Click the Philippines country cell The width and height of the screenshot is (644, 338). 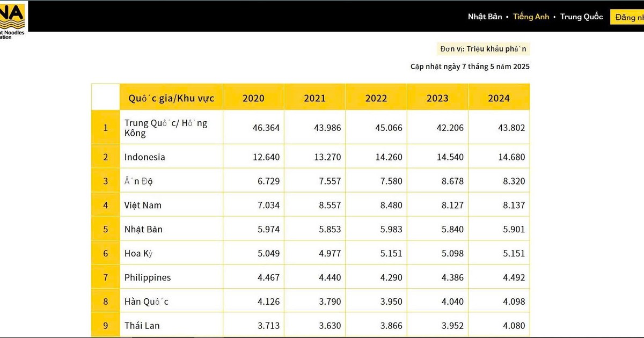(x=148, y=277)
